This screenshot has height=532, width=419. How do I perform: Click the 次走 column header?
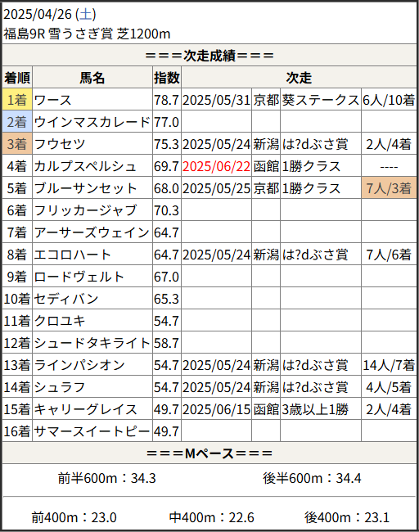pyautogui.click(x=299, y=78)
